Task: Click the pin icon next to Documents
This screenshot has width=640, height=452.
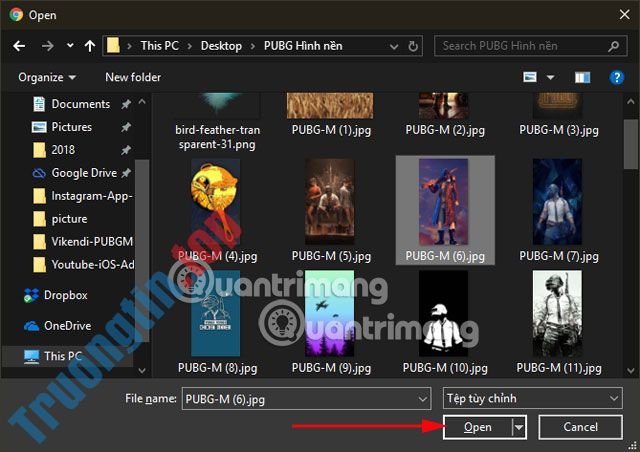Action: point(126,105)
